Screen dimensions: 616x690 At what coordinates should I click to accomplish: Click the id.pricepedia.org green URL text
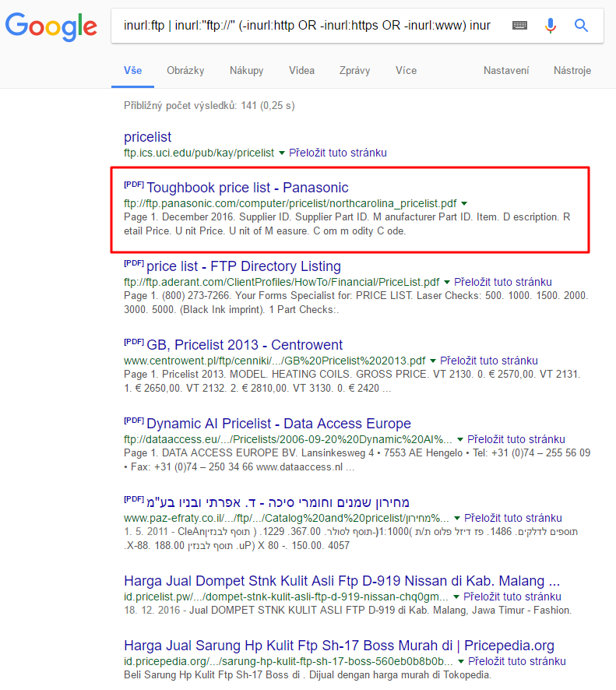pyautogui.click(x=288, y=661)
